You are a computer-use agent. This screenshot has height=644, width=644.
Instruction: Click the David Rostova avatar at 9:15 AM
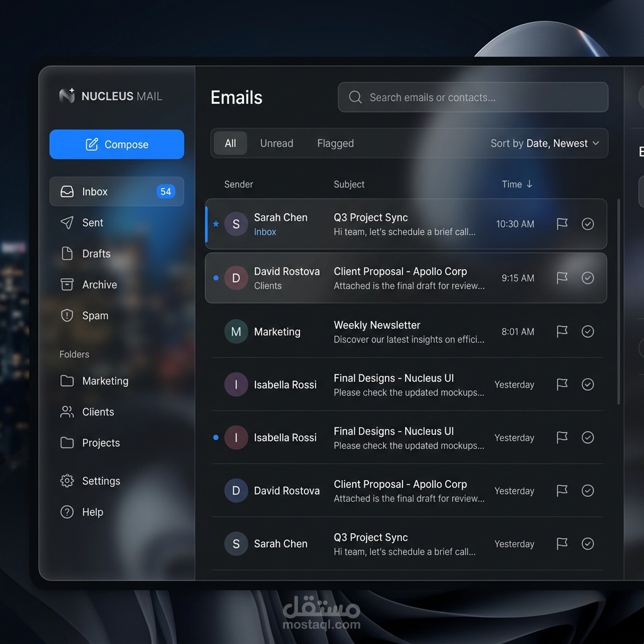coord(236,278)
